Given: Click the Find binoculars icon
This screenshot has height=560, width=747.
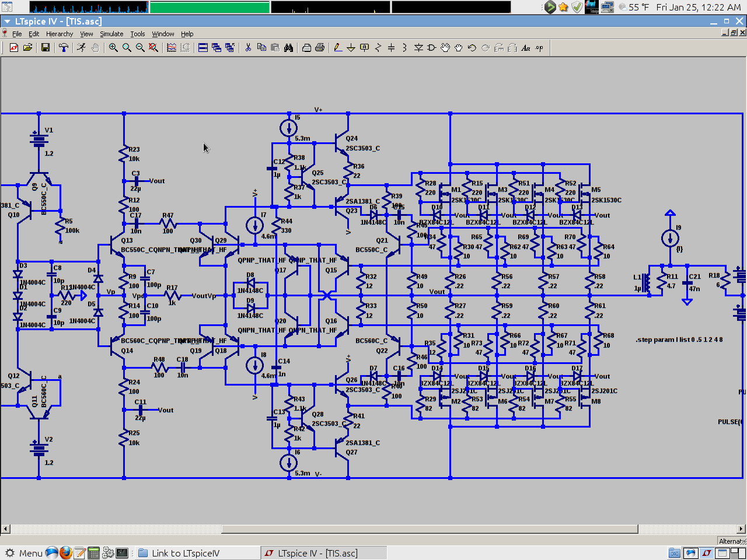Looking at the screenshot, I should (x=288, y=48).
